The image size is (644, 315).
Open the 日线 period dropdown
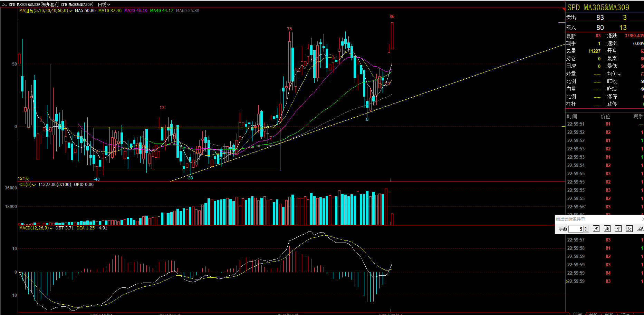(104, 4)
